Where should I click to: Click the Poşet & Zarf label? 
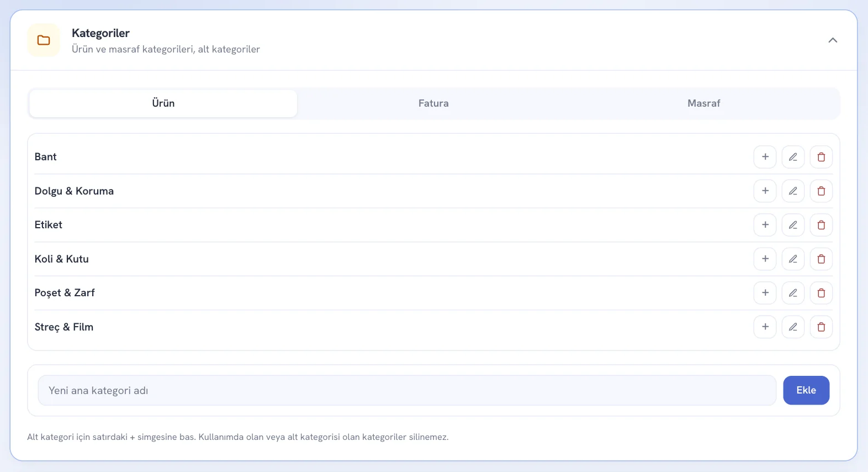click(65, 293)
